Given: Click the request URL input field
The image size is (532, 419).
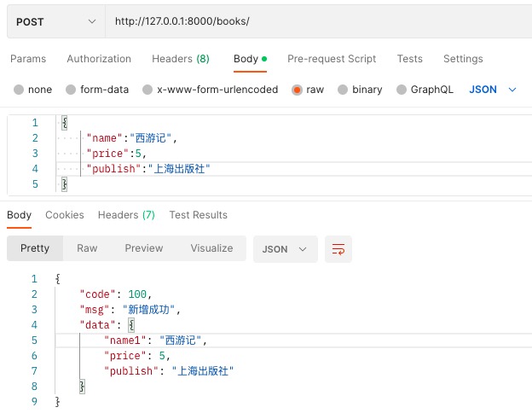Looking at the screenshot, I should (315, 21).
